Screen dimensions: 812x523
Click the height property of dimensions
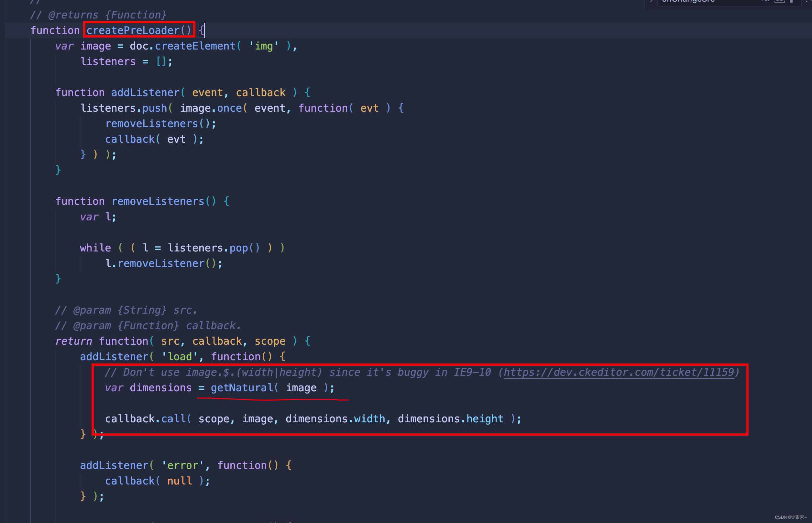(485, 419)
